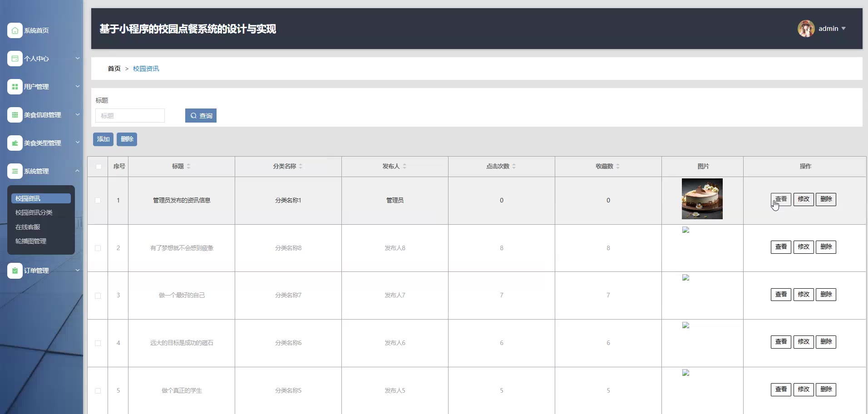
Task: Click the 查询 search button
Action: (x=201, y=116)
